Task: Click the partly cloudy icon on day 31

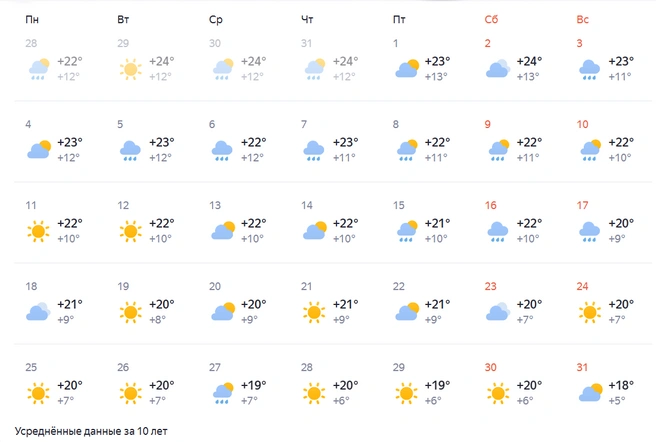Action: point(590,393)
